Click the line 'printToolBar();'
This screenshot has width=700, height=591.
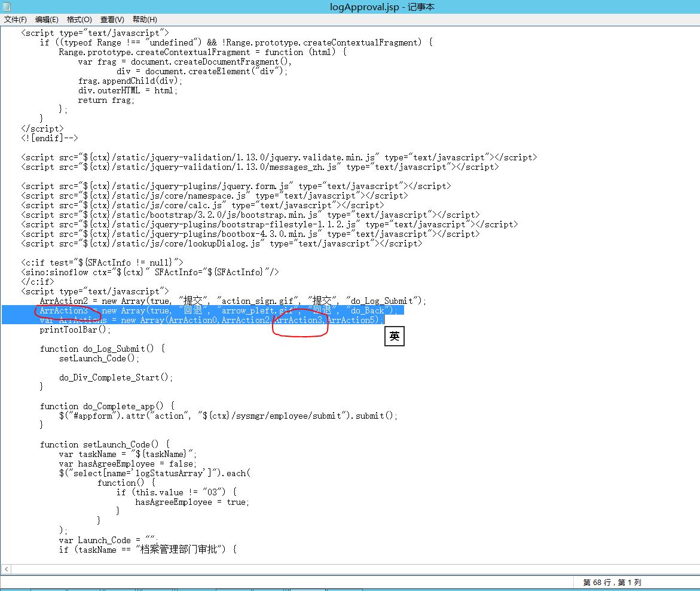[75, 330]
